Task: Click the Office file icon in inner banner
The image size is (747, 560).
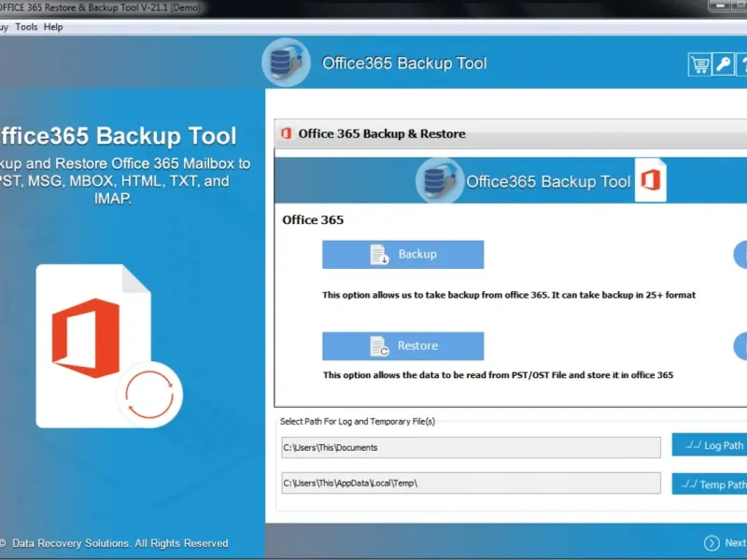Action: (x=651, y=180)
